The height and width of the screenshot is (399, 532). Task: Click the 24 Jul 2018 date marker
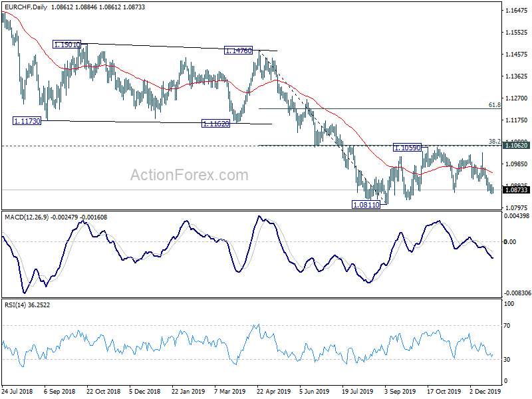17,391
